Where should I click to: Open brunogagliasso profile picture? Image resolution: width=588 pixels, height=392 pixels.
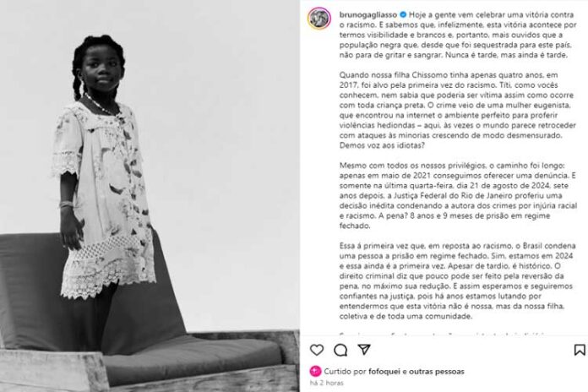point(319,18)
